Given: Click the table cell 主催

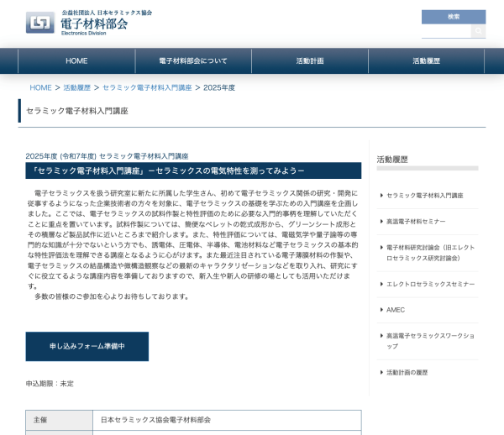Looking at the screenshot, I should click(59, 420).
